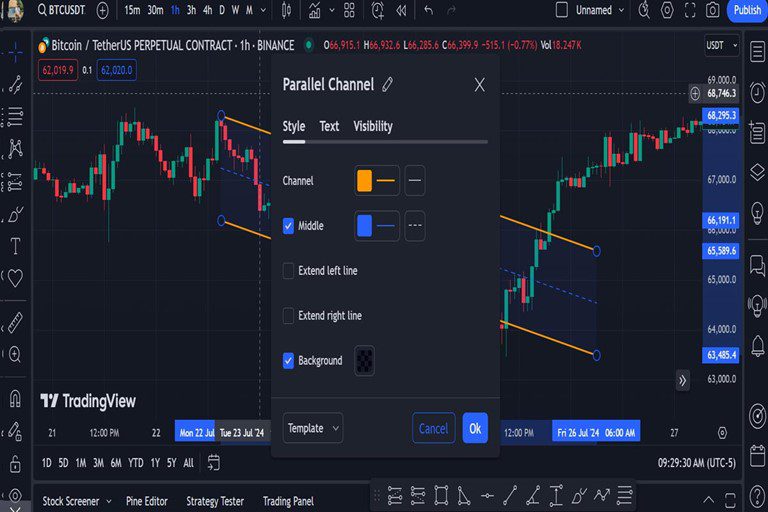Switch to the Text tab
This screenshot has width=768, height=512.
(329, 126)
